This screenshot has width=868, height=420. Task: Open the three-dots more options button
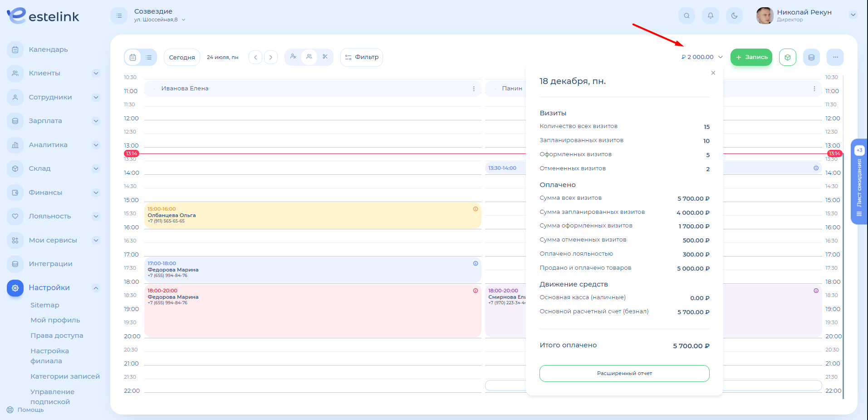[x=835, y=57]
